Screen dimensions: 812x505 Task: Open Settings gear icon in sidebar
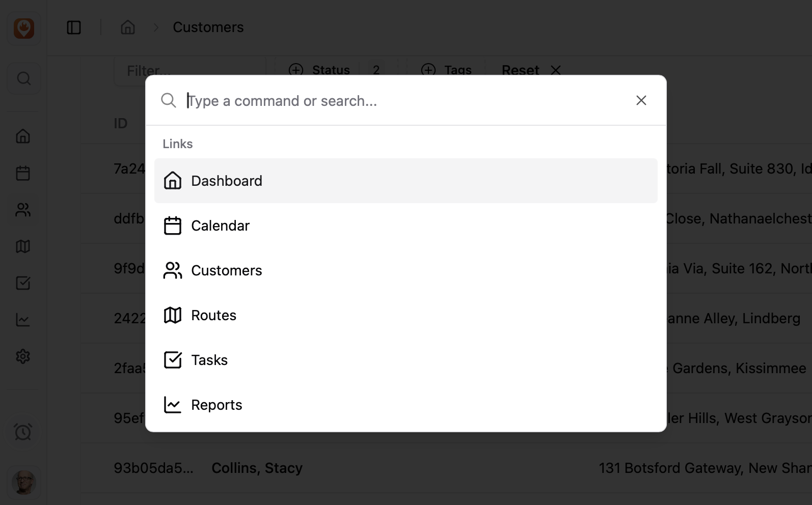[x=23, y=356]
